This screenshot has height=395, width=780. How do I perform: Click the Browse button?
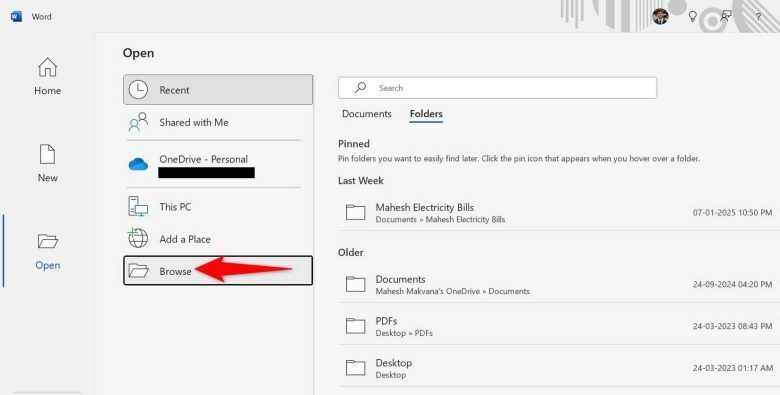point(218,271)
